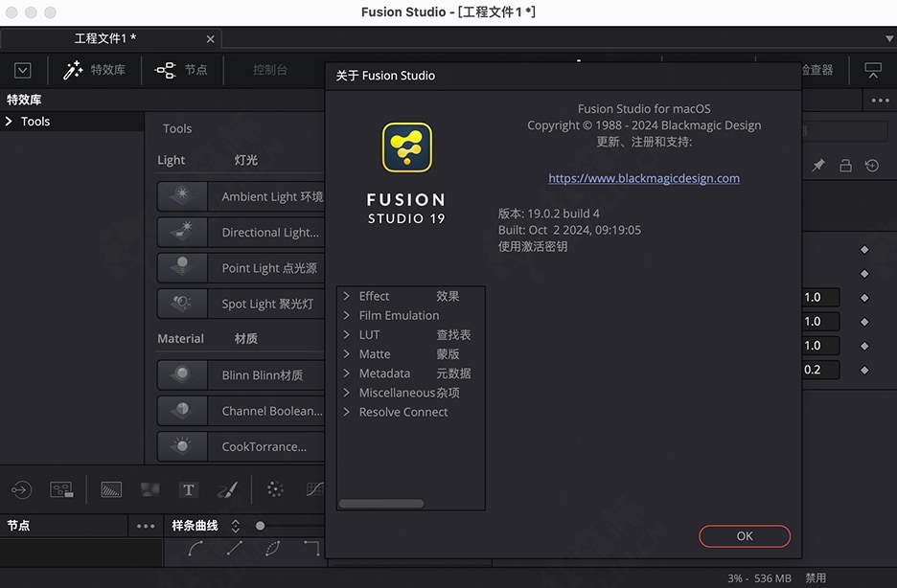Viewport: 897px width, 588px height.
Task: Click the Blinn Blinn材质 tool label
Action: point(262,375)
